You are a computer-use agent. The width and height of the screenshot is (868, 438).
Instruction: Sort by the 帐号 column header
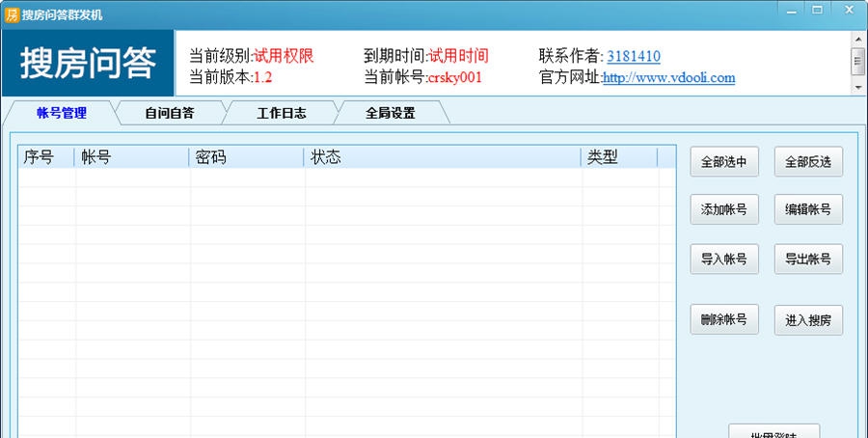click(131, 157)
